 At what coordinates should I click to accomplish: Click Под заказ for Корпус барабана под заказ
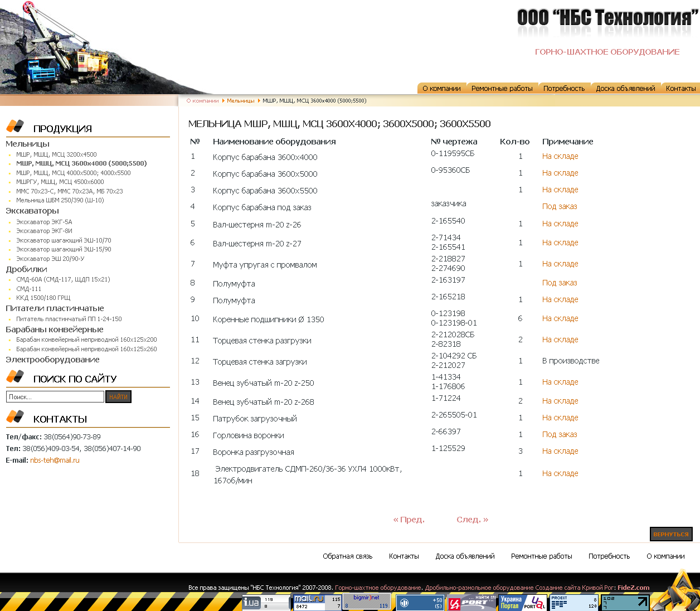point(560,207)
